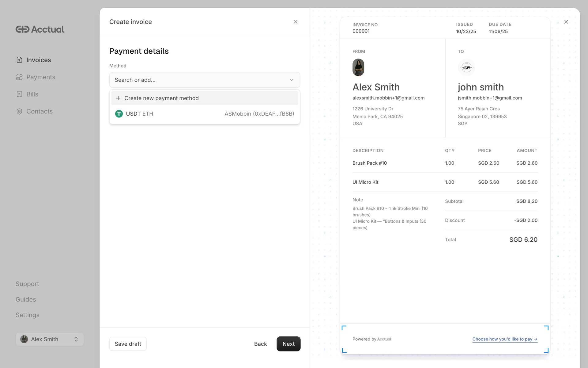The height and width of the screenshot is (368, 588).
Task: Open 'Choose how you'd like to pay' link
Action: (504, 339)
